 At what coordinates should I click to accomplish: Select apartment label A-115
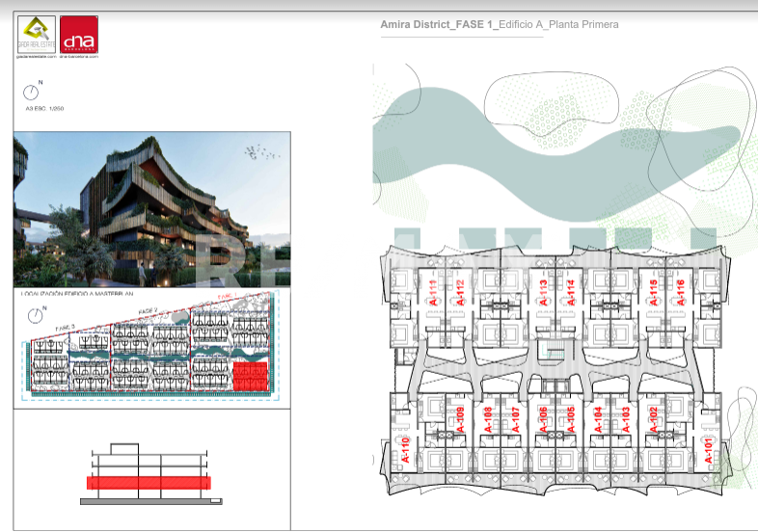(x=654, y=292)
